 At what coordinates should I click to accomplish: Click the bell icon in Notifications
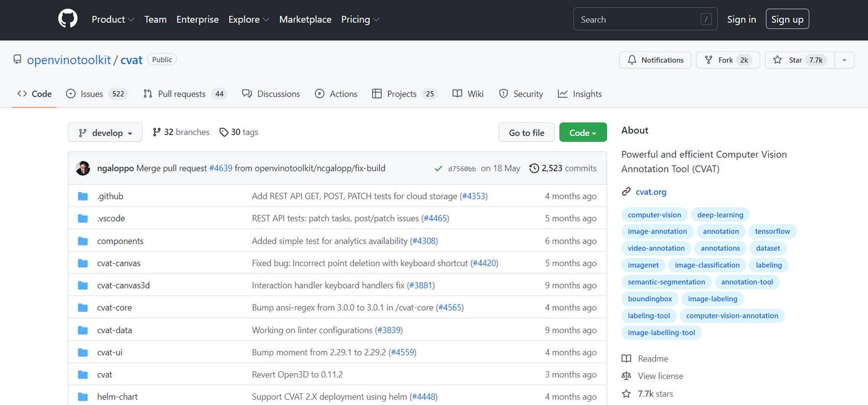coord(632,60)
